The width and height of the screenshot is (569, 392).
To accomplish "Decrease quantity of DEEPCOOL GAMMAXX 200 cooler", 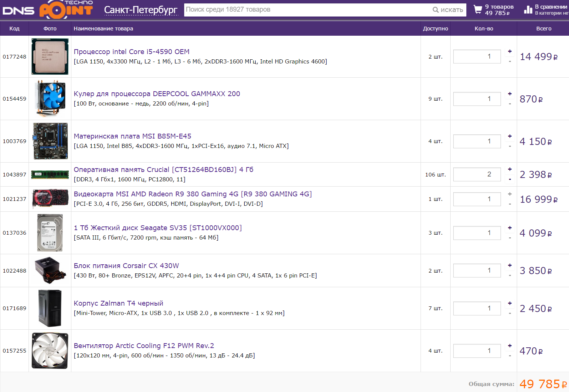I will click(510, 104).
